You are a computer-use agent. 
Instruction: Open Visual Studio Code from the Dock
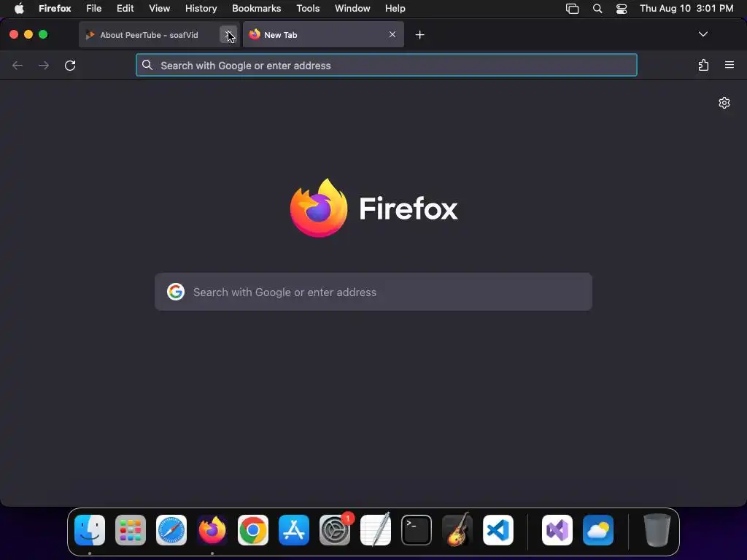(x=498, y=529)
